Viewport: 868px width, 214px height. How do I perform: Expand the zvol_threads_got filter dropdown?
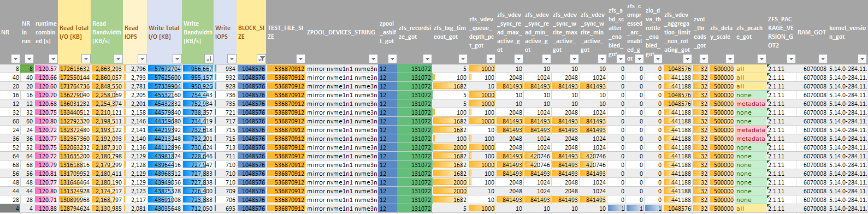(x=704, y=58)
